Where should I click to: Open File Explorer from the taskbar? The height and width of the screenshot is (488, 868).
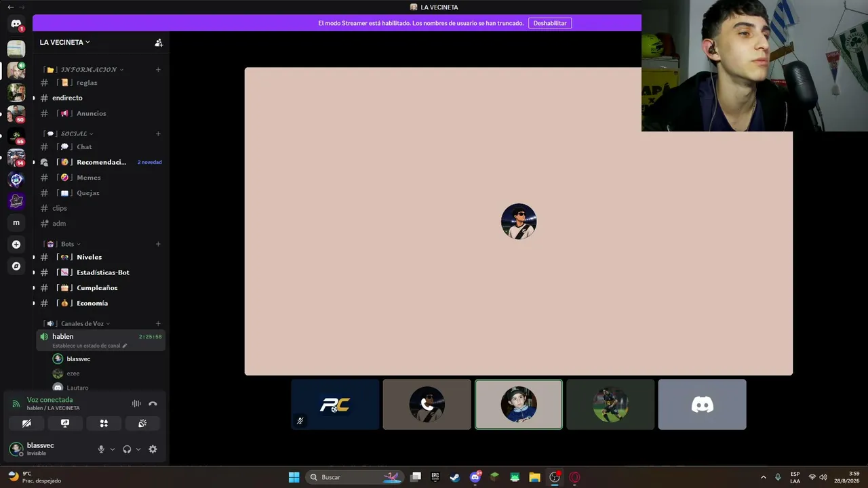[534, 477]
